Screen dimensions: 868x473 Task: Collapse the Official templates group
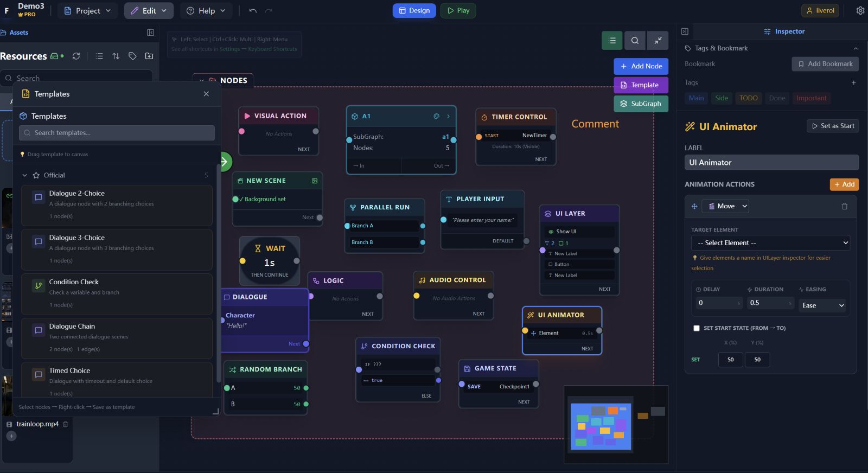point(24,175)
